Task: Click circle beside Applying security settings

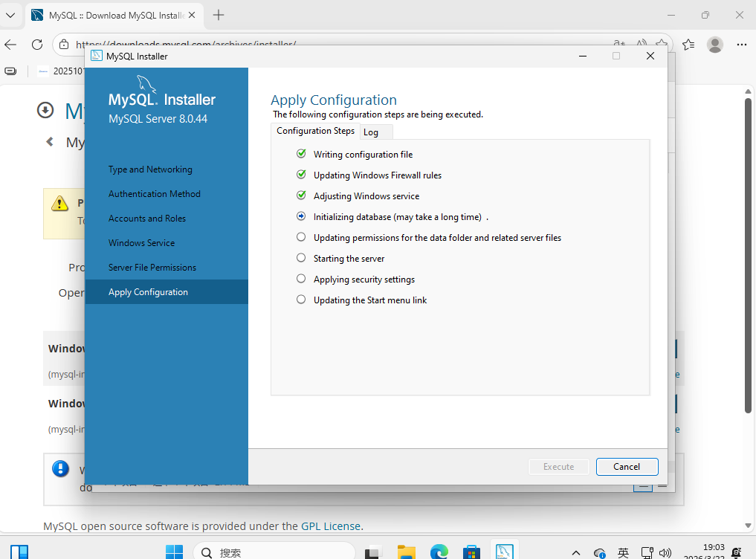Action: tap(301, 278)
